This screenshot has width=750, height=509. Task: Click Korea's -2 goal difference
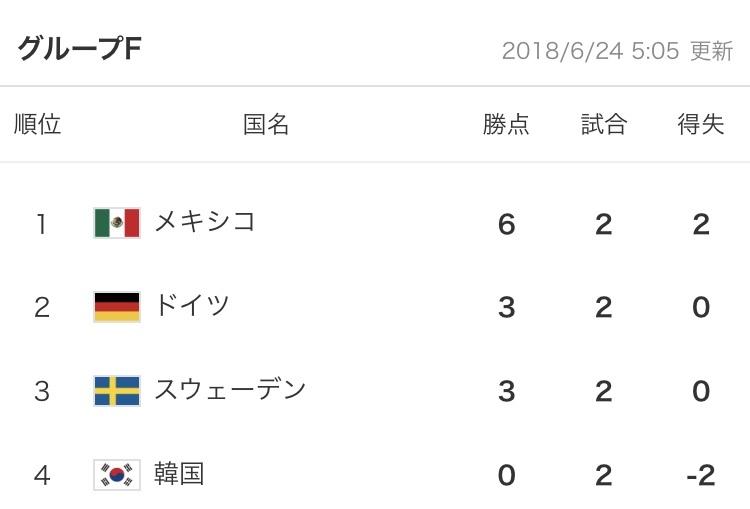point(701,476)
